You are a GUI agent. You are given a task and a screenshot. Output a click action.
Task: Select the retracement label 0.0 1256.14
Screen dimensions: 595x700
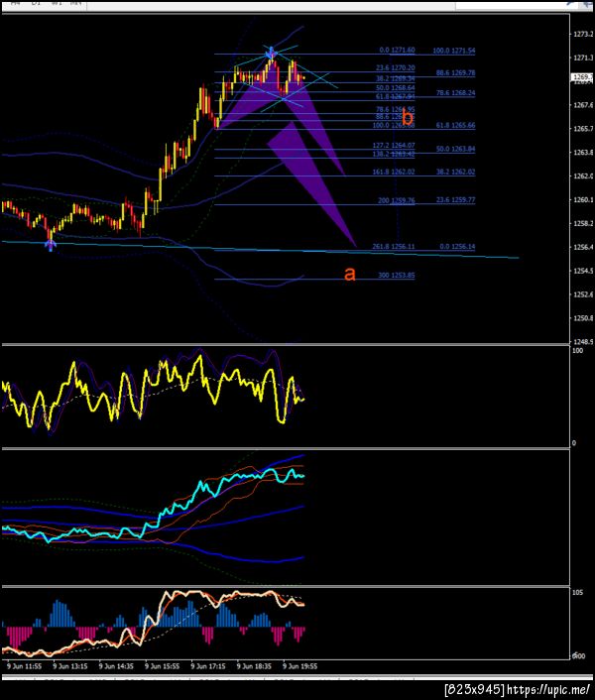click(x=457, y=247)
